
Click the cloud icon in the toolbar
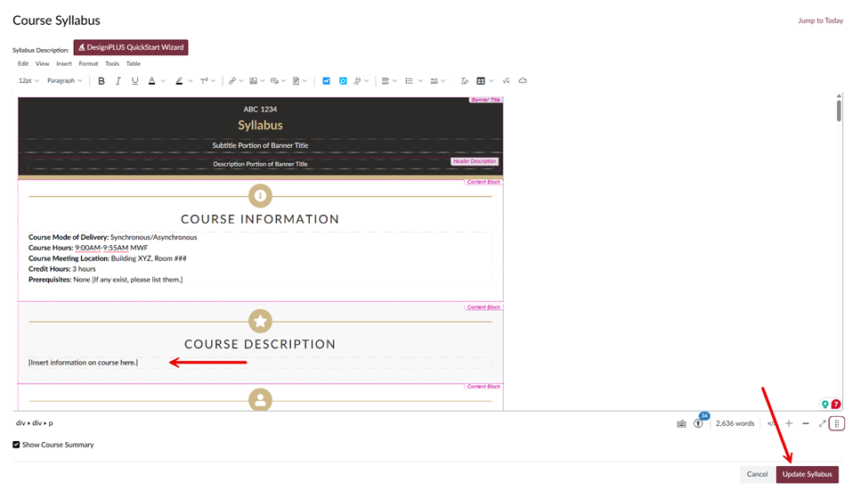pyautogui.click(x=523, y=81)
